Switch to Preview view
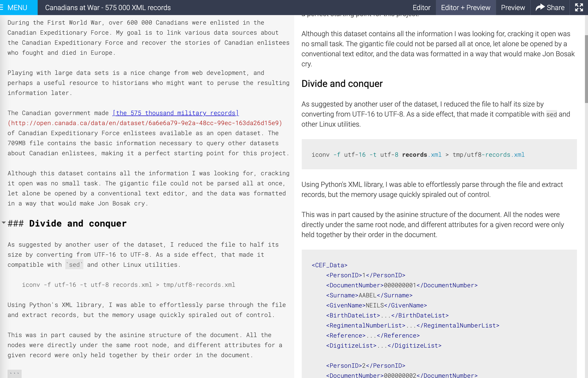Viewport: 588px width, 378px height. 513,7
